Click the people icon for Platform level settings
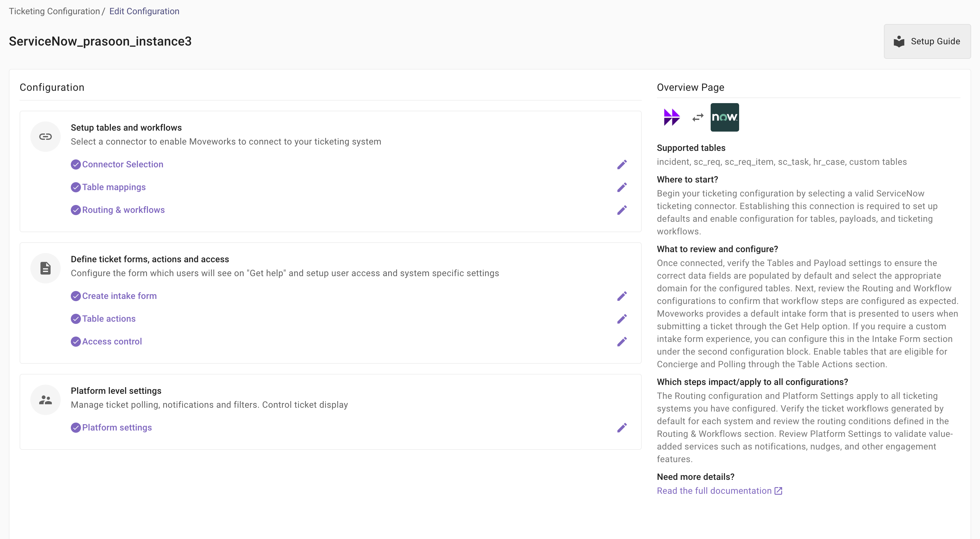The image size is (980, 539). pyautogui.click(x=45, y=400)
